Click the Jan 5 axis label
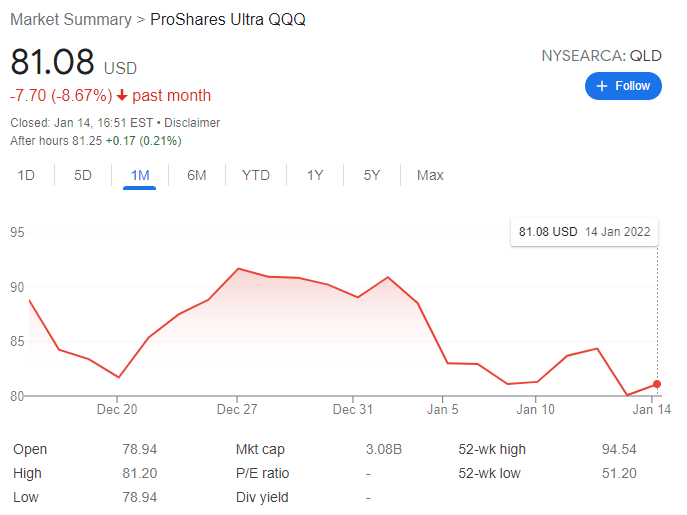The width and height of the screenshot is (687, 515). click(x=443, y=409)
